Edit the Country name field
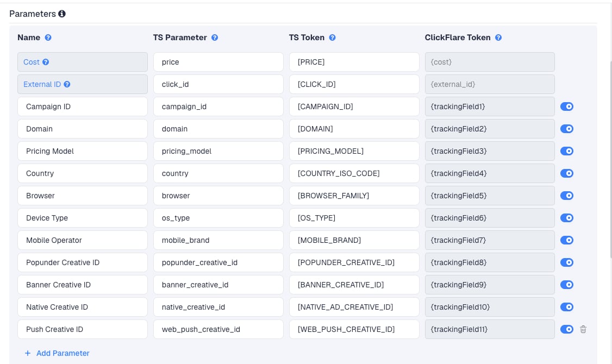Screen dimensions: 612x364 tap(83, 173)
